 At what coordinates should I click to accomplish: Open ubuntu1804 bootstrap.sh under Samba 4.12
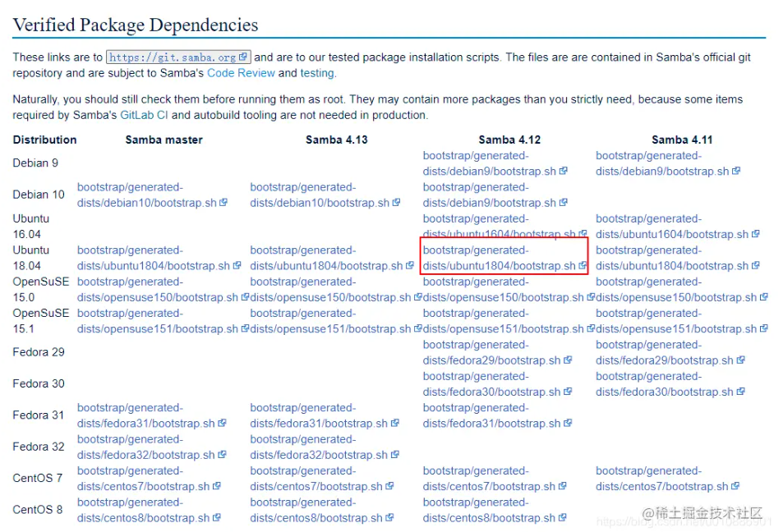(x=504, y=258)
